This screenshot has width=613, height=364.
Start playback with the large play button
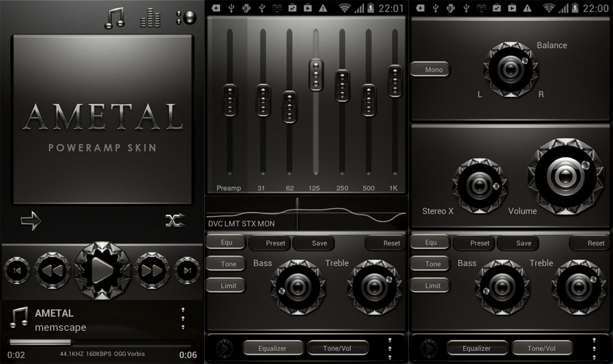coord(102,270)
